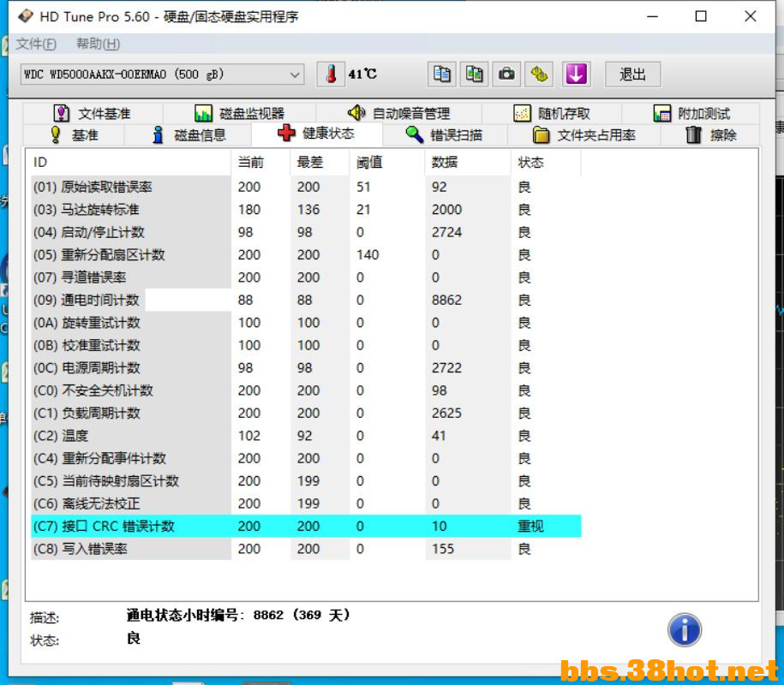784x685 pixels.
Task: Click the blue info icon
Action: (x=685, y=629)
